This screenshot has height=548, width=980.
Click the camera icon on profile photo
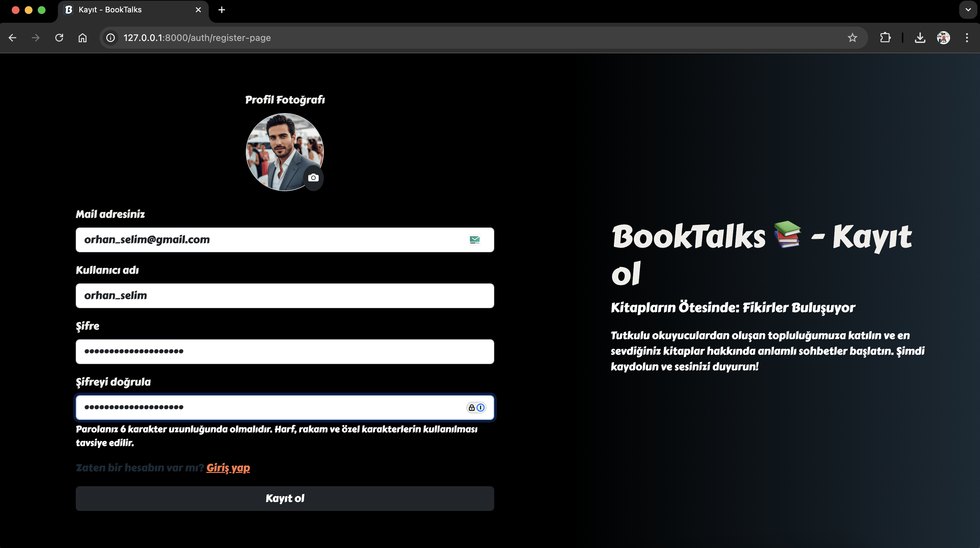click(x=313, y=177)
